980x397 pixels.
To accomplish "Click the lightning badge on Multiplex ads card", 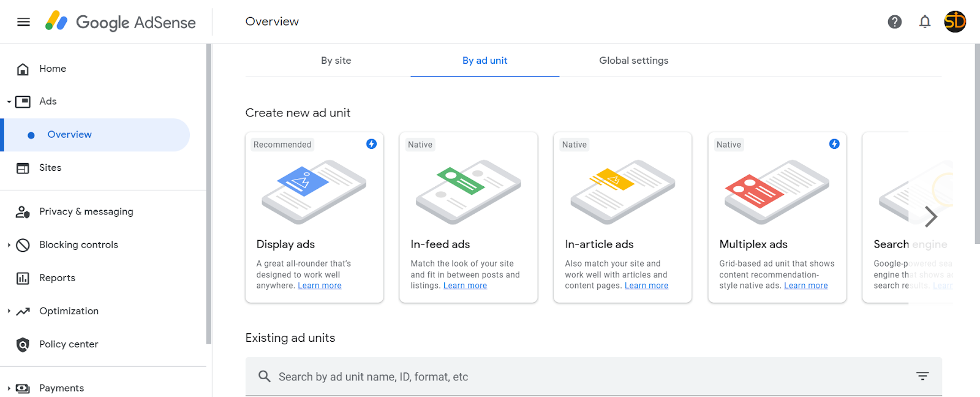I will [x=834, y=144].
